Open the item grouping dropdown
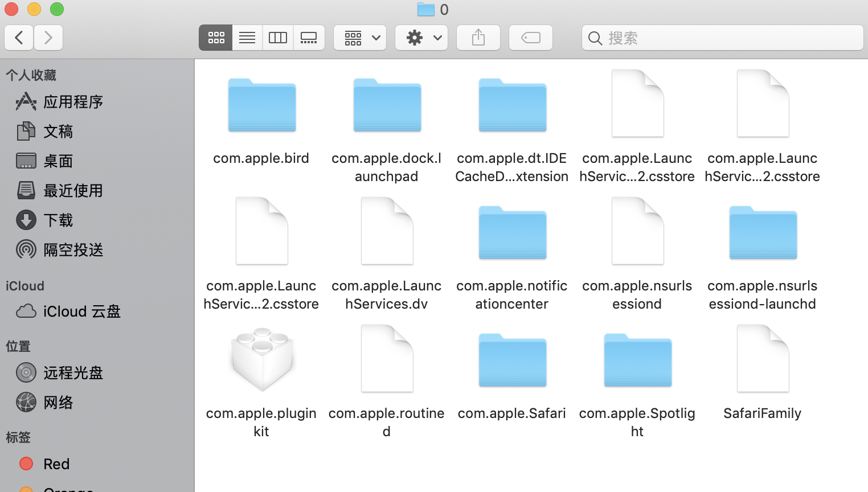The height and width of the screenshot is (492, 868). [x=360, y=38]
